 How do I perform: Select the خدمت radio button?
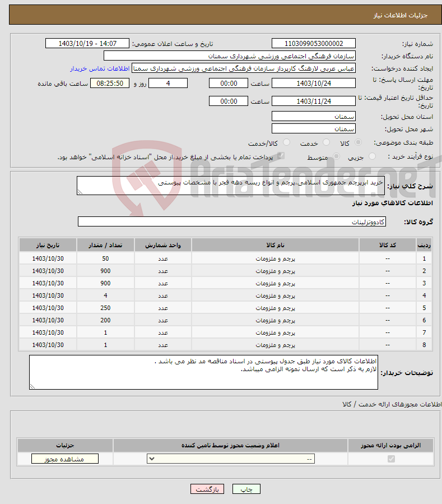click(326, 142)
